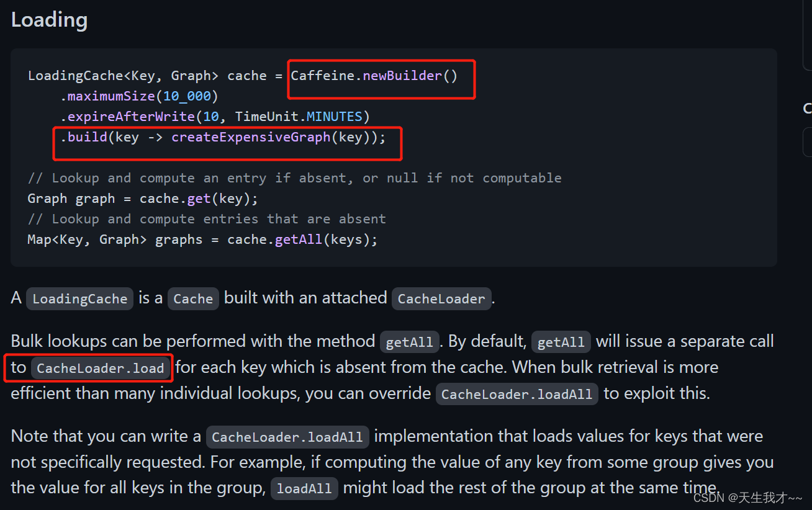Click the .maximumSize(10_000) code line
This screenshot has height=510, width=812.
point(139,96)
